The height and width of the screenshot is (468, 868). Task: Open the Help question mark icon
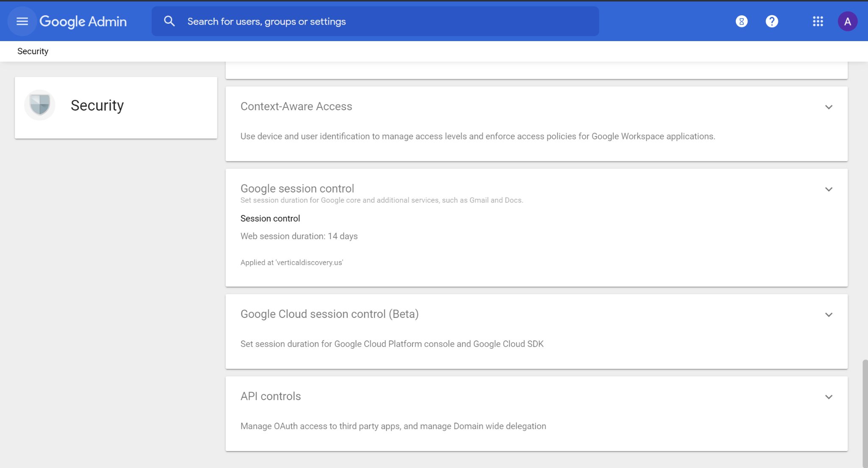(772, 21)
